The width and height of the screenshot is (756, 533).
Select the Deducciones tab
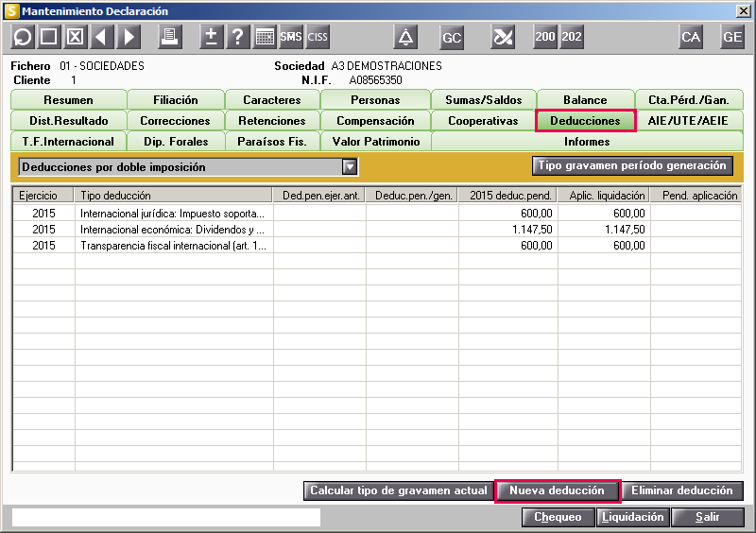(x=585, y=121)
